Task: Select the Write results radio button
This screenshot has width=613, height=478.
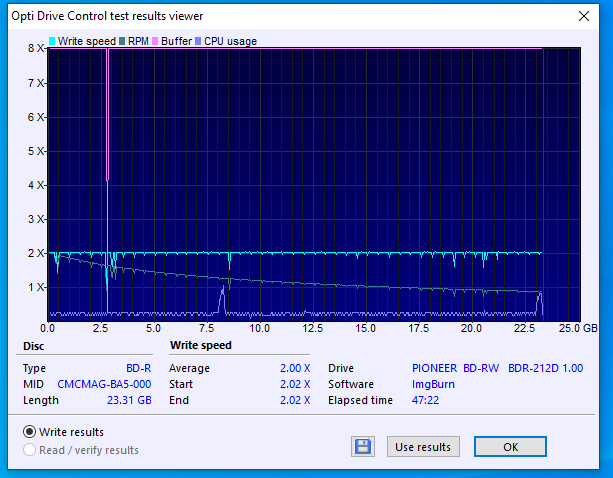Action: (29, 432)
